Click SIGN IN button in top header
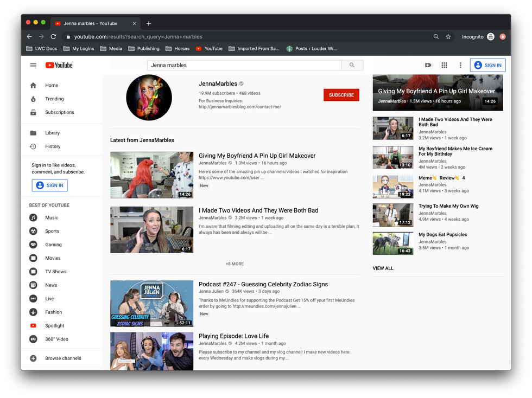 (488, 65)
